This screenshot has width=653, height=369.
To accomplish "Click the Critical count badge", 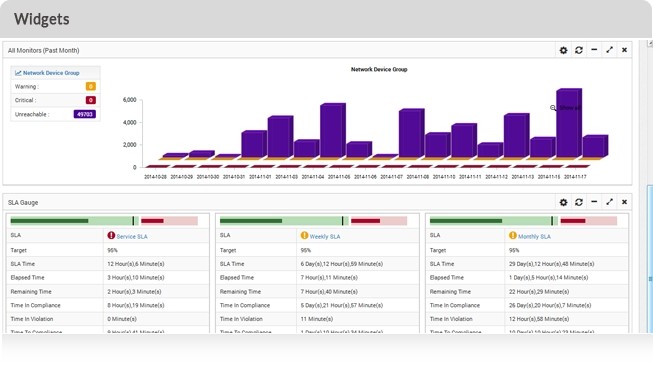I will [x=90, y=100].
